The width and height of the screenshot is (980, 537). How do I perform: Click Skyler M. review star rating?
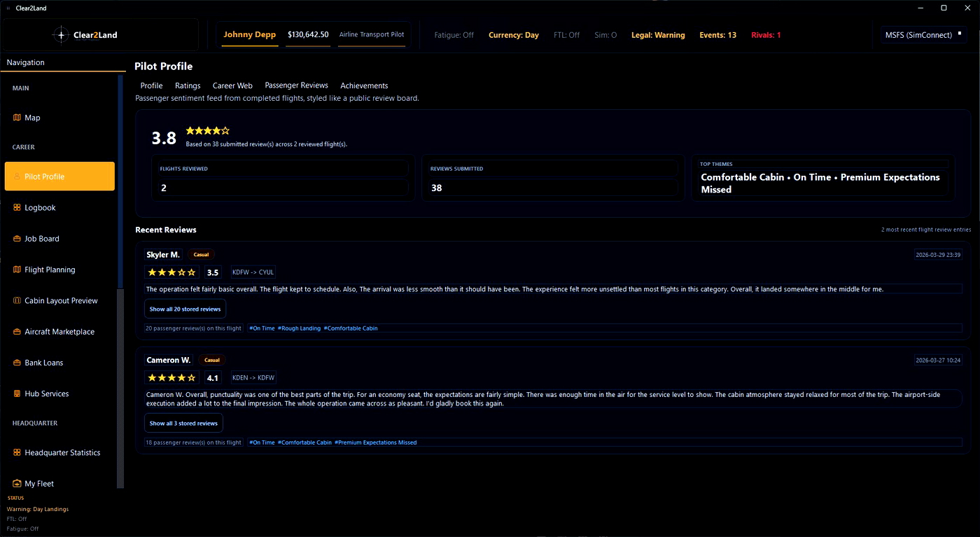pyautogui.click(x=171, y=272)
